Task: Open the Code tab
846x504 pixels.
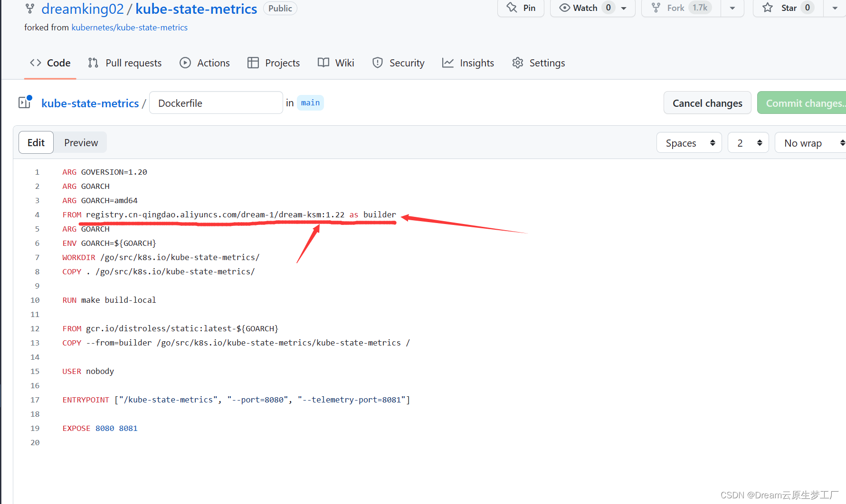Action: pyautogui.click(x=50, y=63)
